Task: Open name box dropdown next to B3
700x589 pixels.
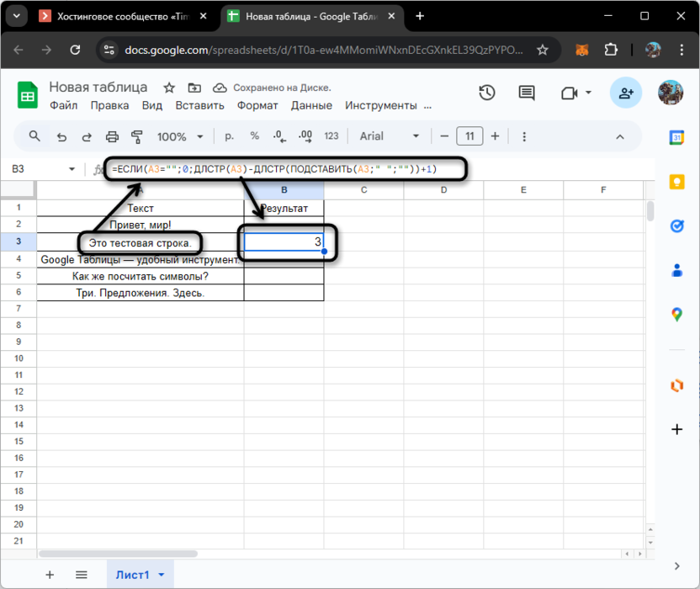Action: [x=72, y=169]
